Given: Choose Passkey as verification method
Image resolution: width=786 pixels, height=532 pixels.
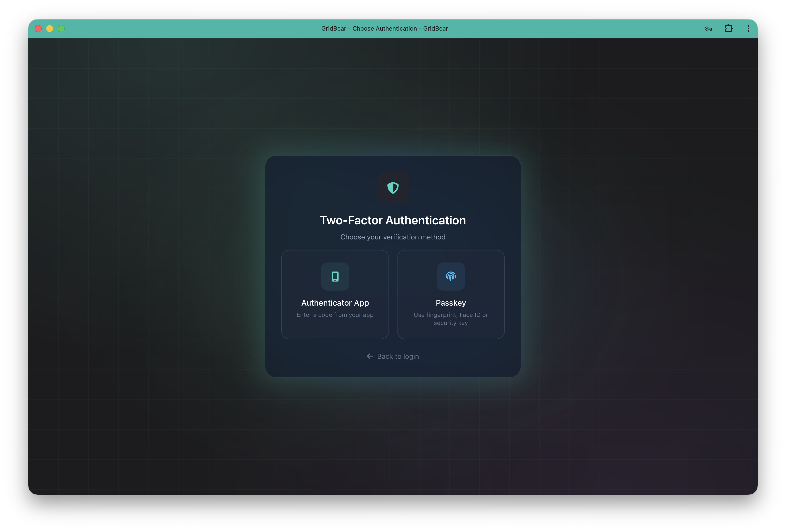Looking at the screenshot, I should click(450, 294).
